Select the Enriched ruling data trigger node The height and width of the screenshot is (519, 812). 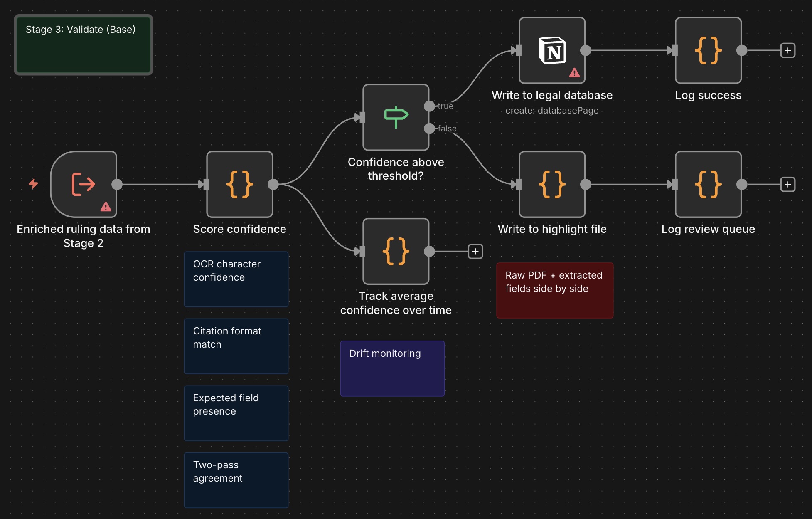click(x=84, y=184)
